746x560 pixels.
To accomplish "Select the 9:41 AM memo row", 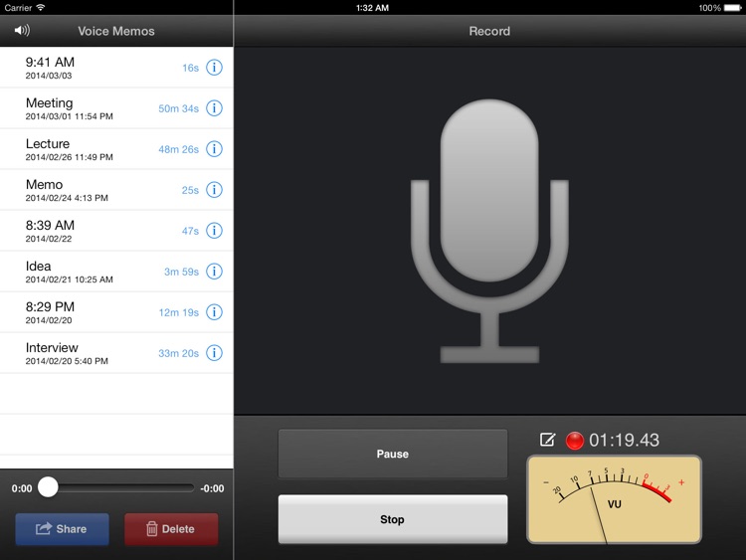I will pos(116,67).
